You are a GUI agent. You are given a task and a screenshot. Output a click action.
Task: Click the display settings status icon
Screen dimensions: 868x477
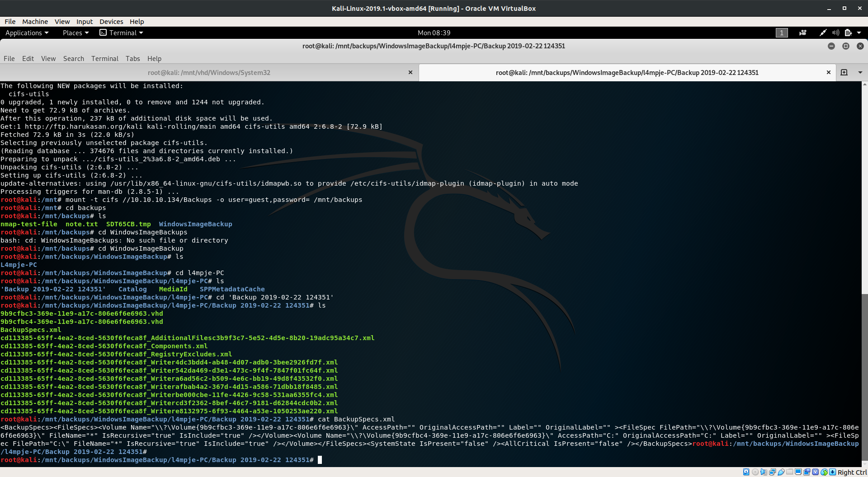click(x=798, y=472)
